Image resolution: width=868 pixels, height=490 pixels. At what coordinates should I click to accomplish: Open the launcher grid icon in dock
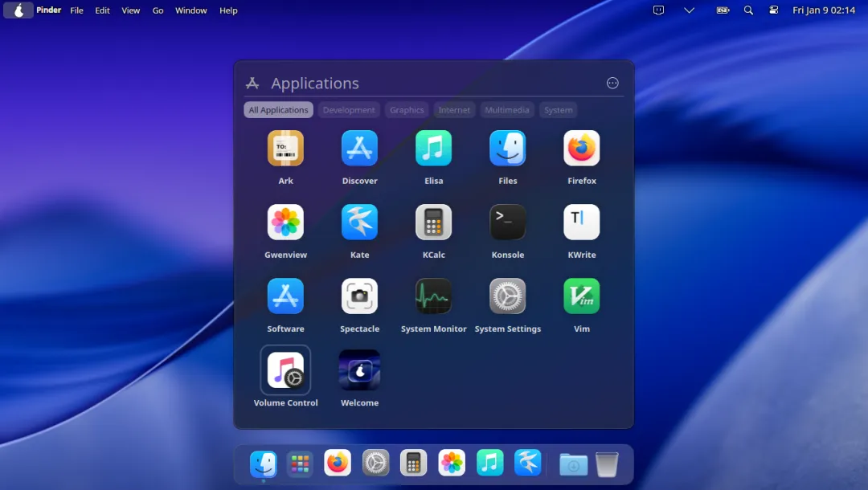coord(300,463)
